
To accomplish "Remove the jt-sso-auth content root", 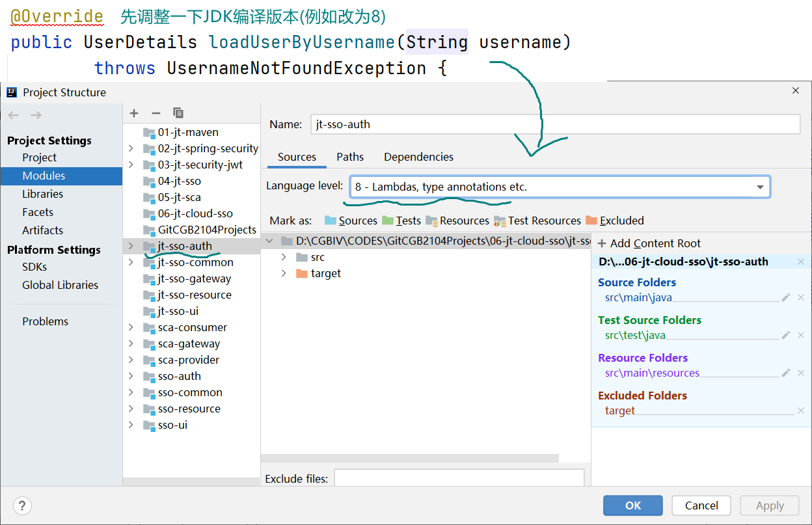I will click(801, 262).
